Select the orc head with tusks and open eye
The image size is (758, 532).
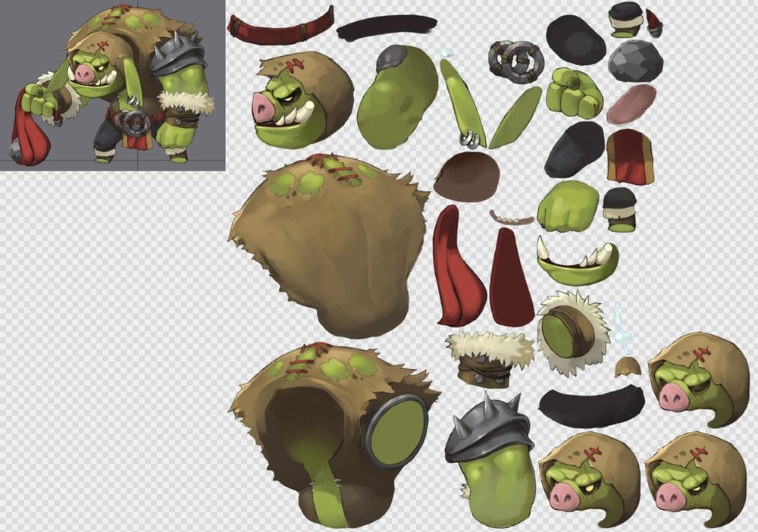(303, 99)
